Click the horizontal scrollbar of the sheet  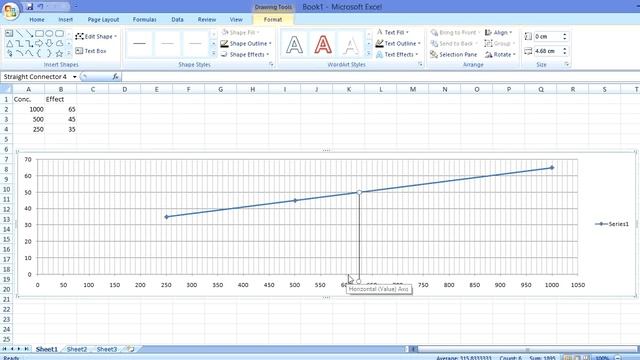527,349
